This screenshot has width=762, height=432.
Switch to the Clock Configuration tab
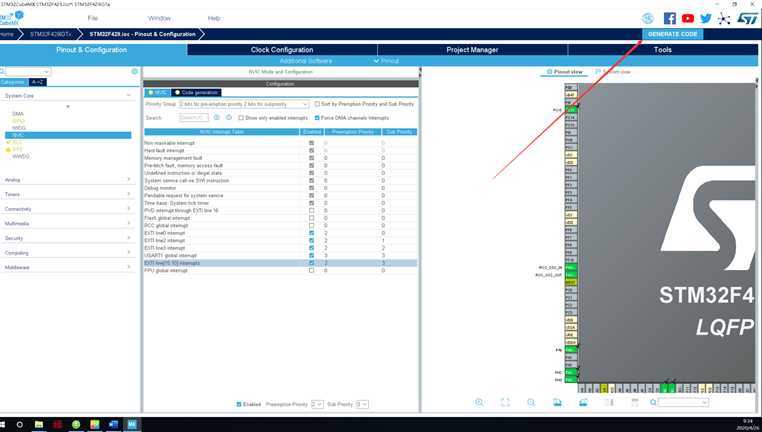pyautogui.click(x=282, y=50)
